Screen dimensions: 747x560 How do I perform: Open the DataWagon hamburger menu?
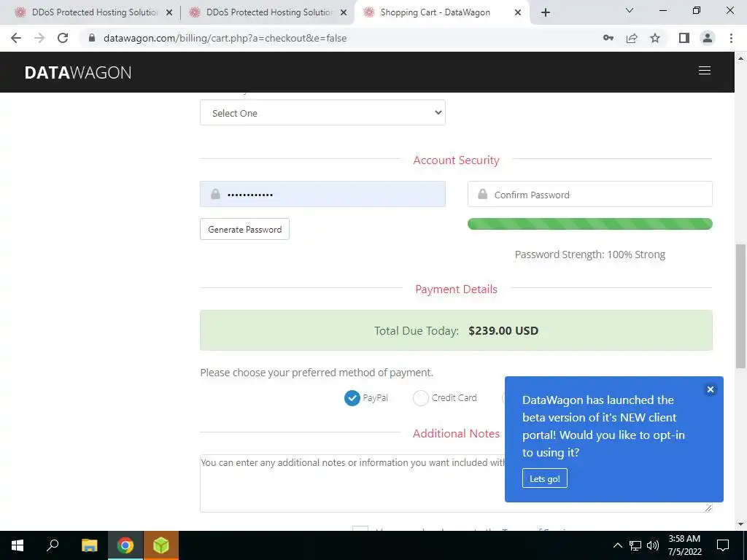pyautogui.click(x=704, y=71)
